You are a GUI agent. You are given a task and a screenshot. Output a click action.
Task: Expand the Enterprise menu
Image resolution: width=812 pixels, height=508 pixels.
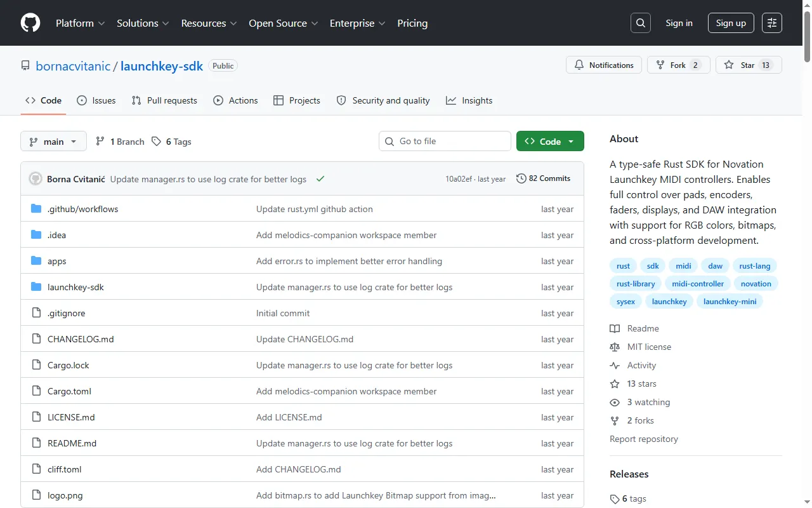point(358,23)
